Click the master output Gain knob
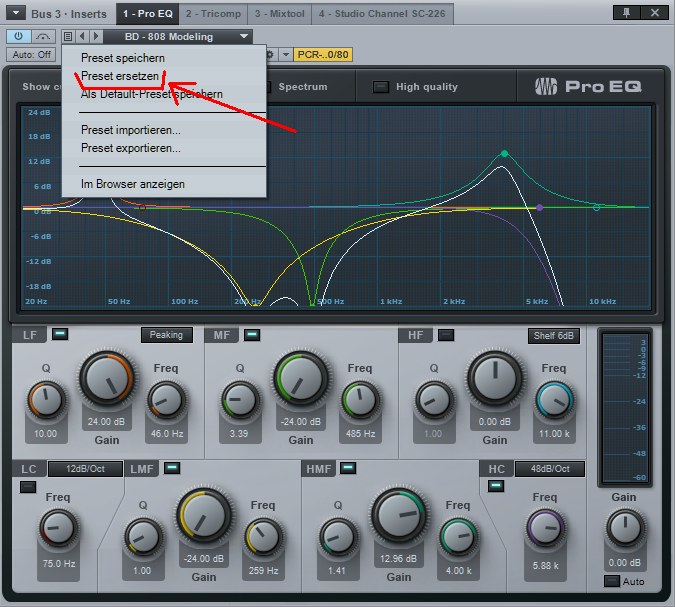The image size is (675, 607). click(625, 528)
